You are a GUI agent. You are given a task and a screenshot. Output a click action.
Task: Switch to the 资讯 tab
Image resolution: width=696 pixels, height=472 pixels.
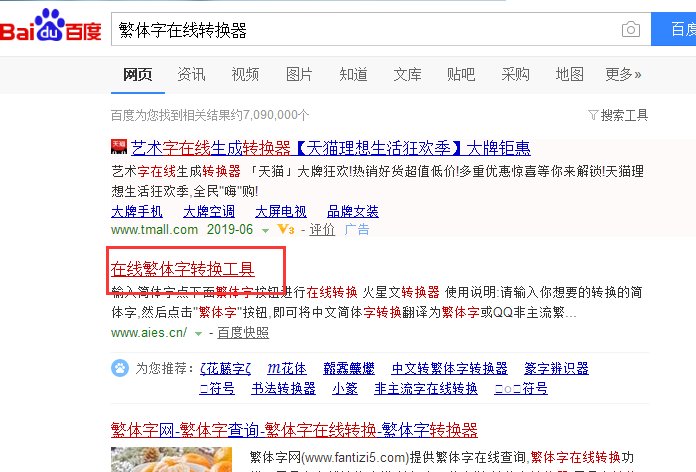point(191,74)
